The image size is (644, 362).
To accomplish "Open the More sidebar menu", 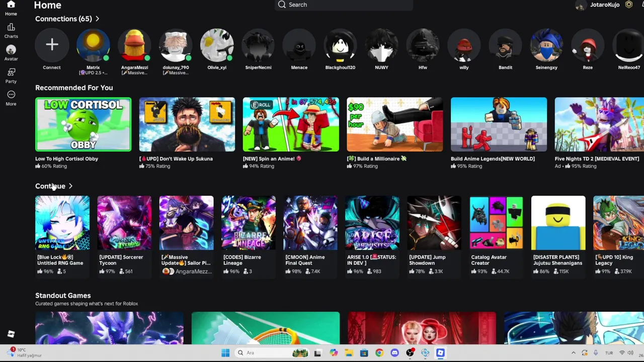I will point(11,99).
